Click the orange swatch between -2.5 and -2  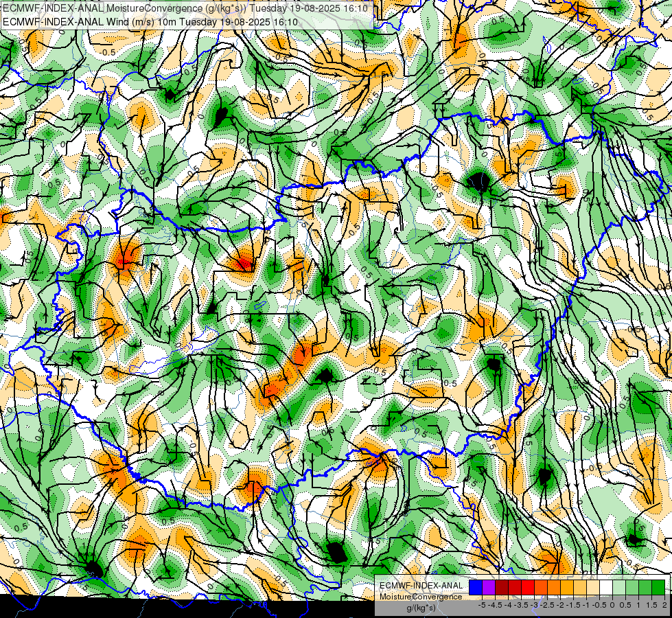[554, 587]
